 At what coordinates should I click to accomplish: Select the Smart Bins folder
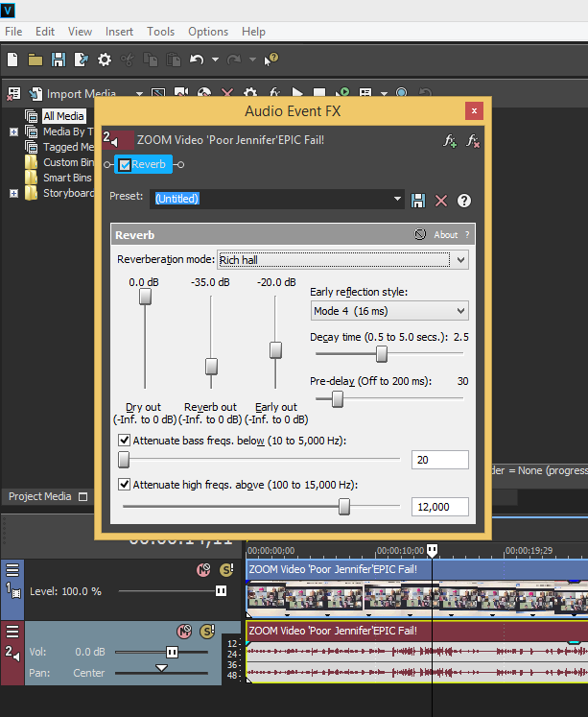coord(67,178)
